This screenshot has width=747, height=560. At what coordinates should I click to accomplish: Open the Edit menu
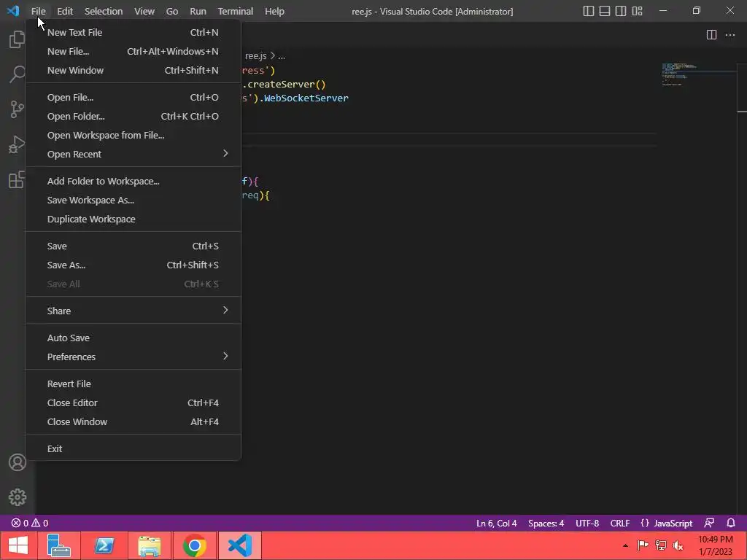[x=65, y=11]
